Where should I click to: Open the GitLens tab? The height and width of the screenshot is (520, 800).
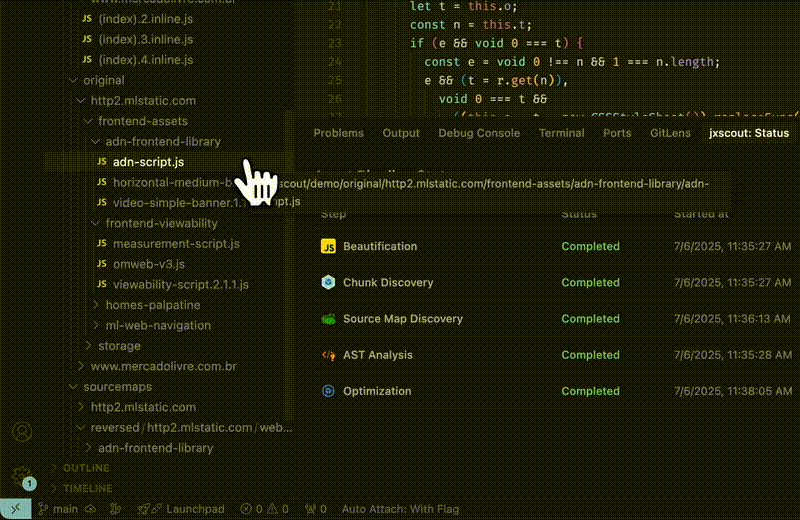670,133
